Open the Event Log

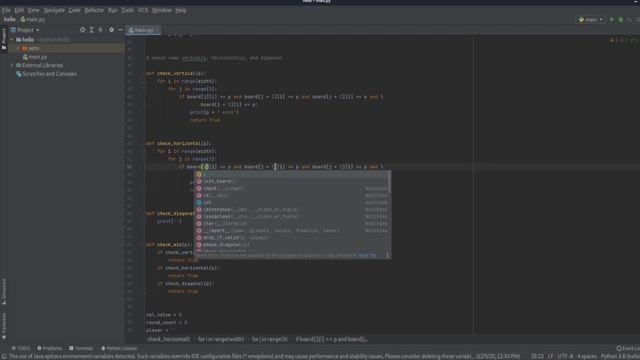628,348
